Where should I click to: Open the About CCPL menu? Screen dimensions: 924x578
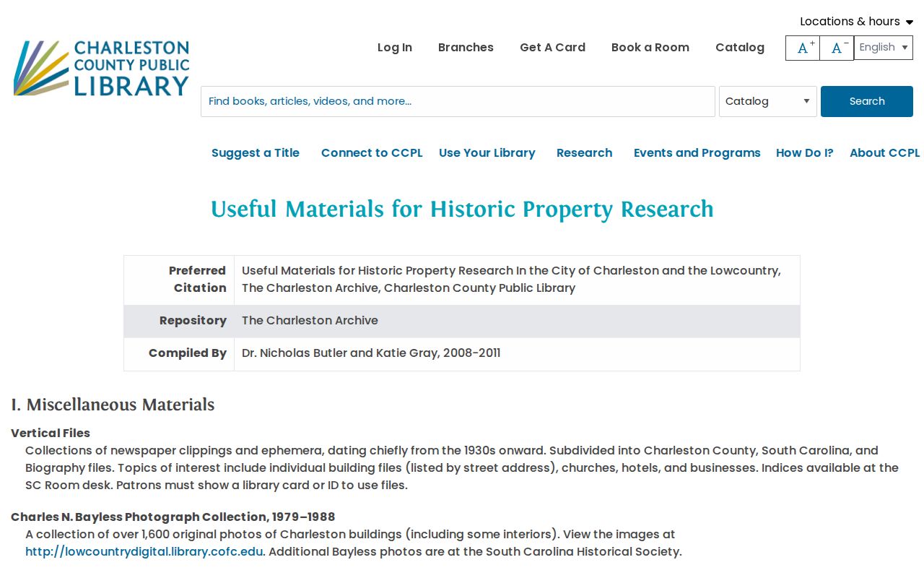(885, 153)
